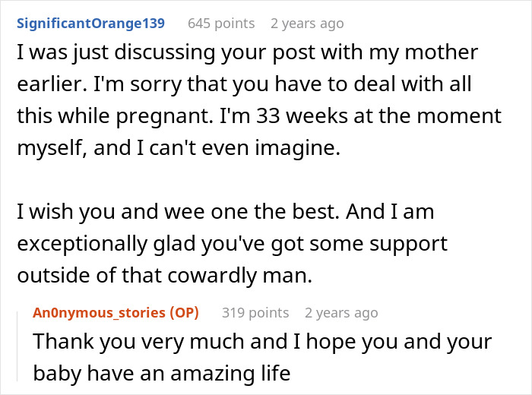Open An0nymous_stories profile link
The image size is (532, 395).
[x=100, y=313]
